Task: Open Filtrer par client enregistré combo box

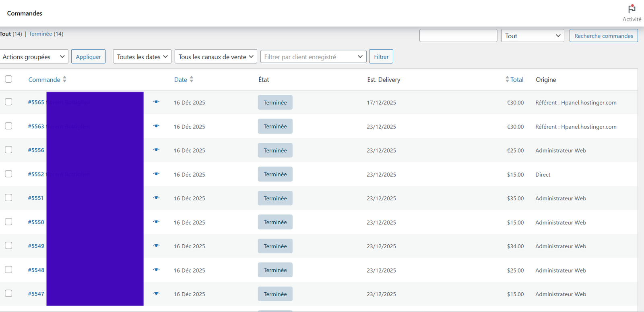Action: click(314, 56)
